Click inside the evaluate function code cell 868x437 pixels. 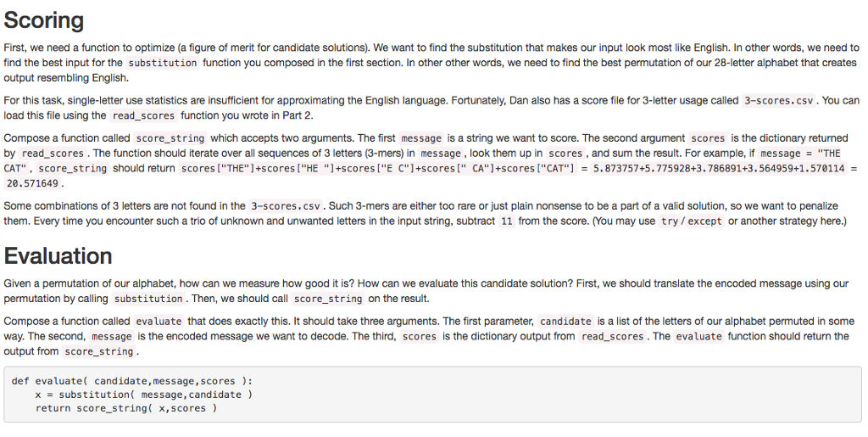432,395
